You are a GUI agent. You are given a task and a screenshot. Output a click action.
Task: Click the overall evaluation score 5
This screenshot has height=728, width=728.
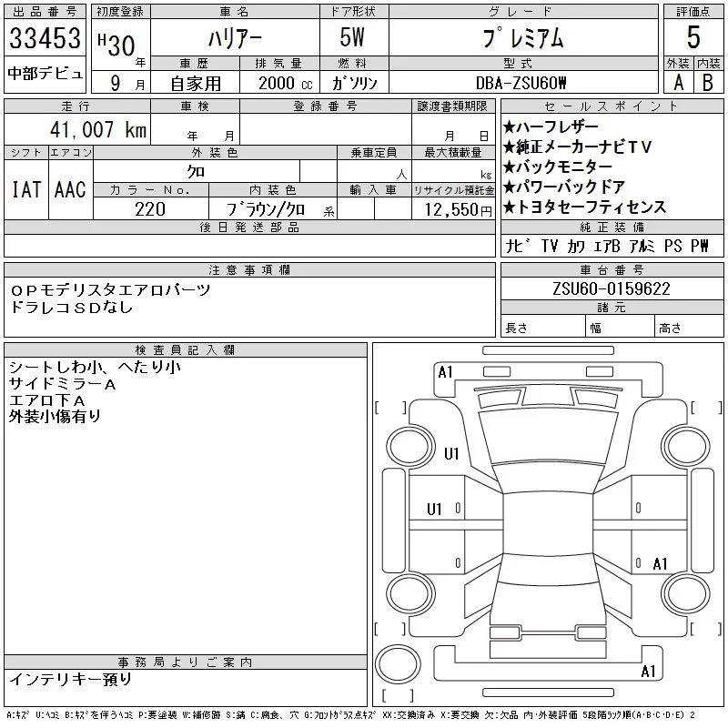[x=693, y=37]
